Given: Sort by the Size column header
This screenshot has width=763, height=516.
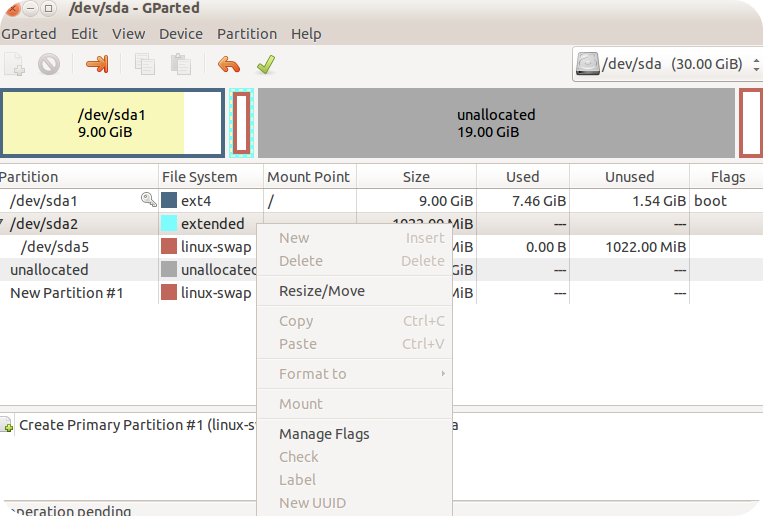Looking at the screenshot, I should pos(417,177).
